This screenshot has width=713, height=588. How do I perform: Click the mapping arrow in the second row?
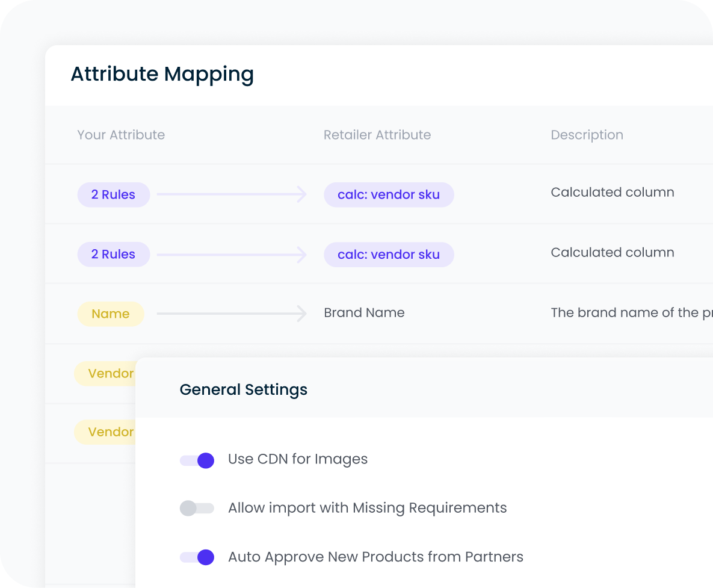232,255
